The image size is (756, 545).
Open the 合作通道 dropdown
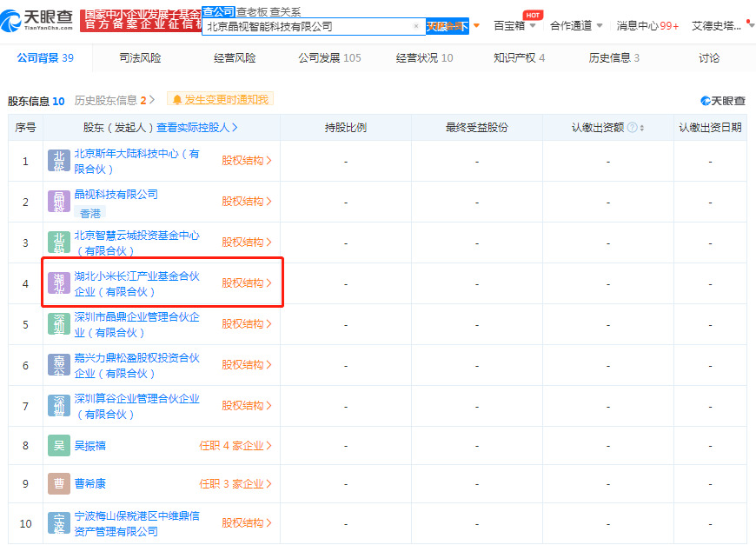576,25
